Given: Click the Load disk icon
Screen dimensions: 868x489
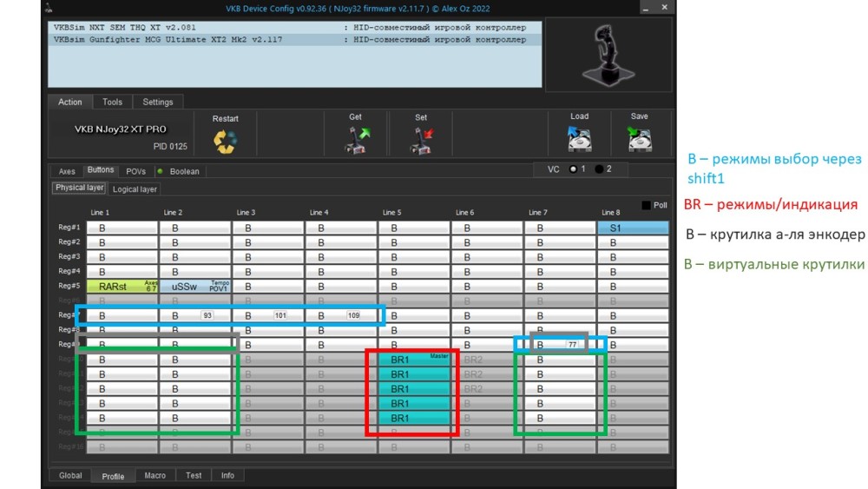Looking at the screenshot, I should click(x=580, y=139).
